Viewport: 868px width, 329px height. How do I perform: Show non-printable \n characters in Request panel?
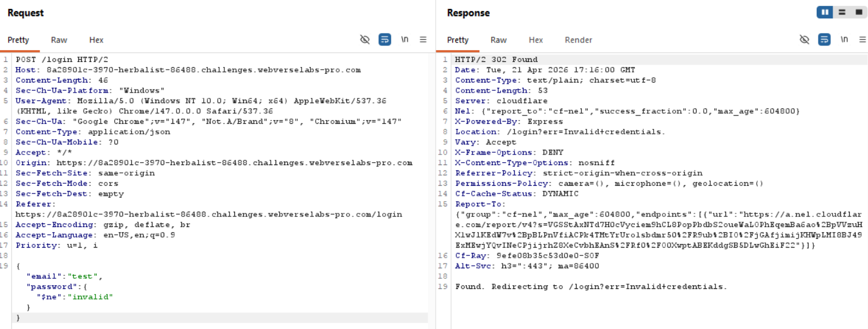(x=405, y=40)
